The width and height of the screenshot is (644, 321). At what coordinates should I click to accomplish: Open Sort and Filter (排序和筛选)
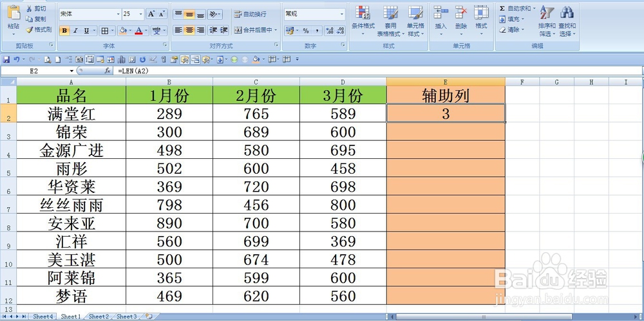[x=547, y=21]
